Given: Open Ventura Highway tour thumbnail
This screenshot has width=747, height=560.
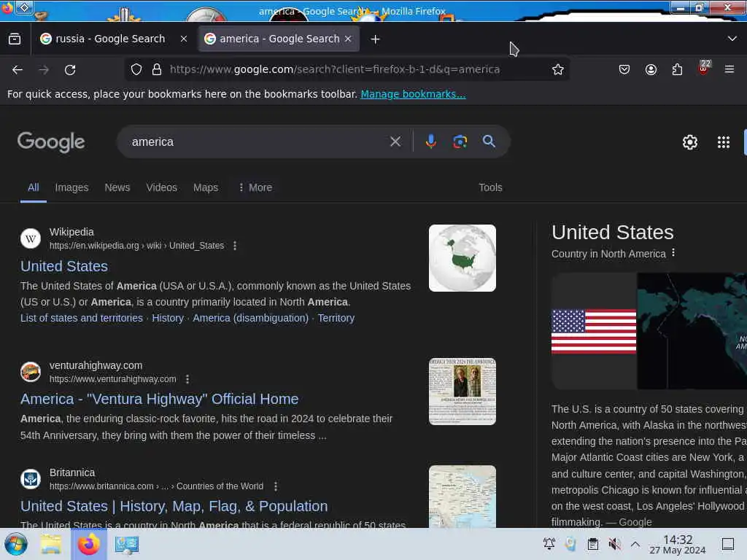Looking at the screenshot, I should click(462, 392).
